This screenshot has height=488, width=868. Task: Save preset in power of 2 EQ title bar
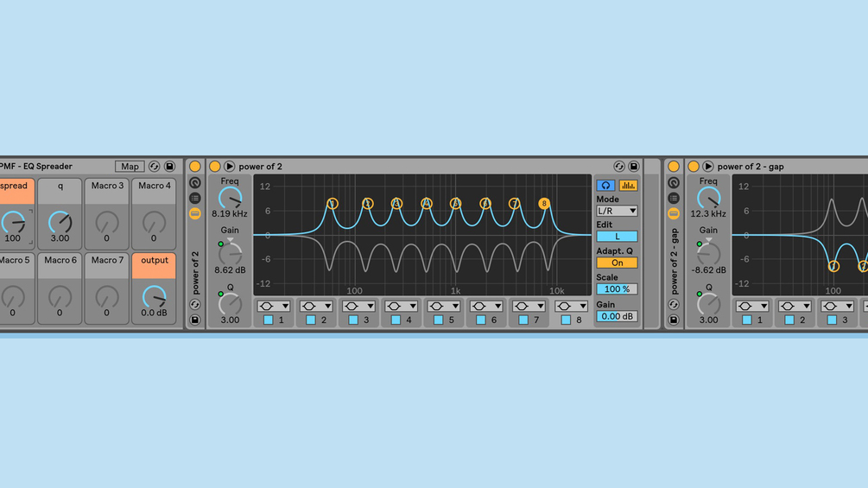pos(634,167)
